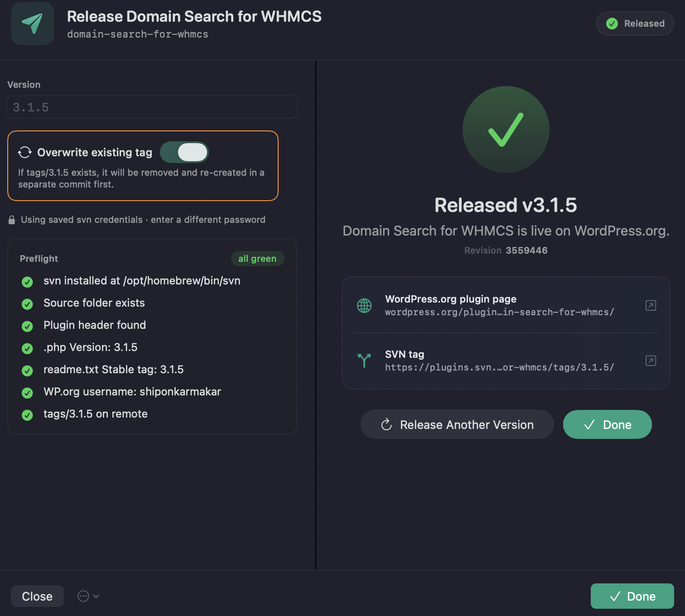Open the plugins.svn tags/3.1.5 URL
This screenshot has height=616, width=685.
pyautogui.click(x=499, y=367)
